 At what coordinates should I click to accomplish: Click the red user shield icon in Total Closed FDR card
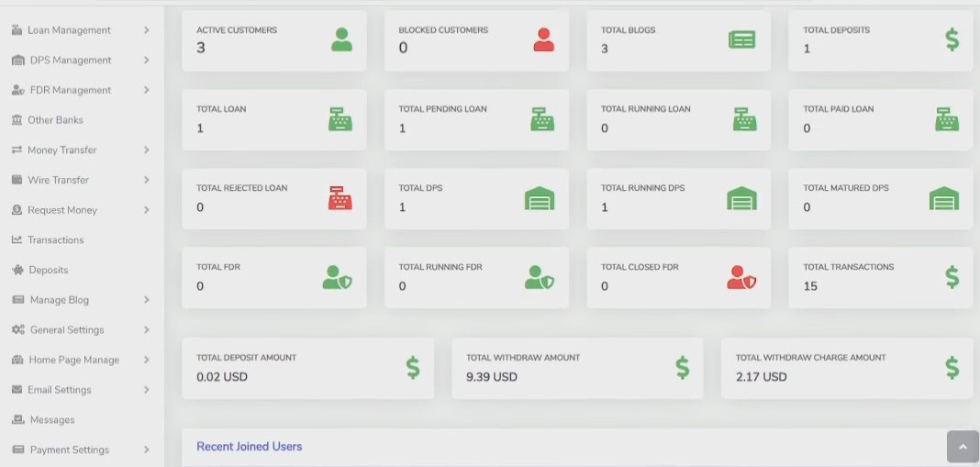tap(741, 277)
